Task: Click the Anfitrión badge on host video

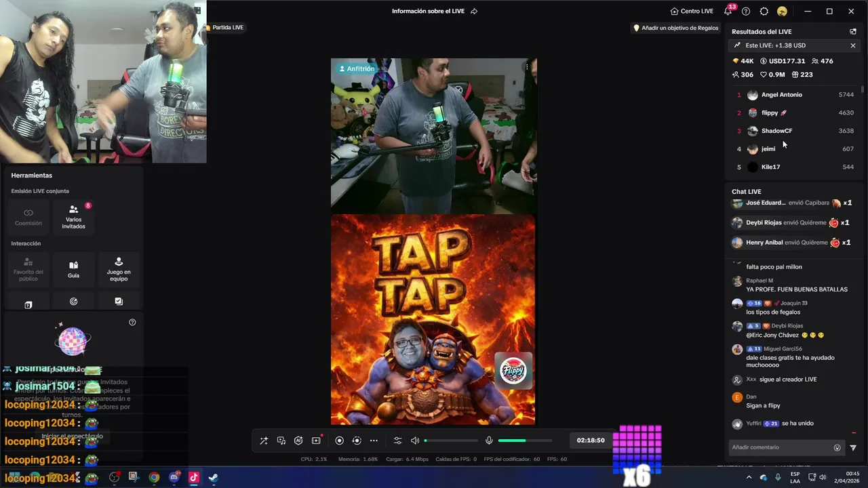Action: (x=356, y=69)
